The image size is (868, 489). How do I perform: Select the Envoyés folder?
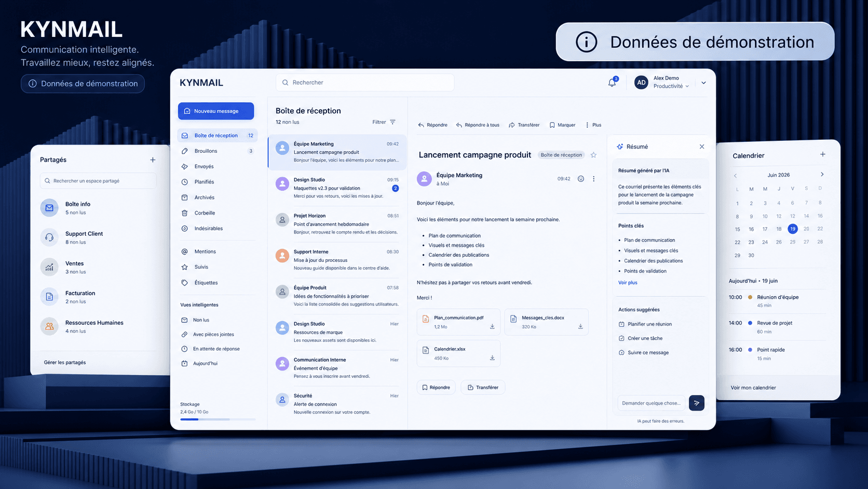pos(217,167)
